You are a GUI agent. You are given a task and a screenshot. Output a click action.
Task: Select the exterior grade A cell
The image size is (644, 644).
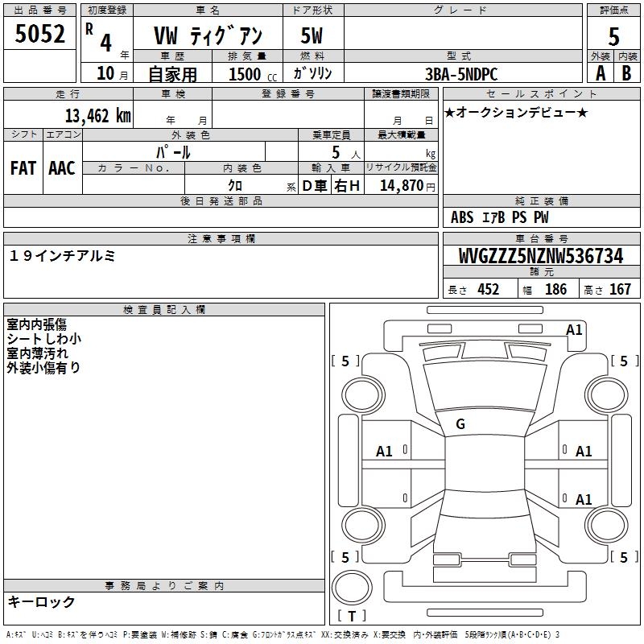600,72
